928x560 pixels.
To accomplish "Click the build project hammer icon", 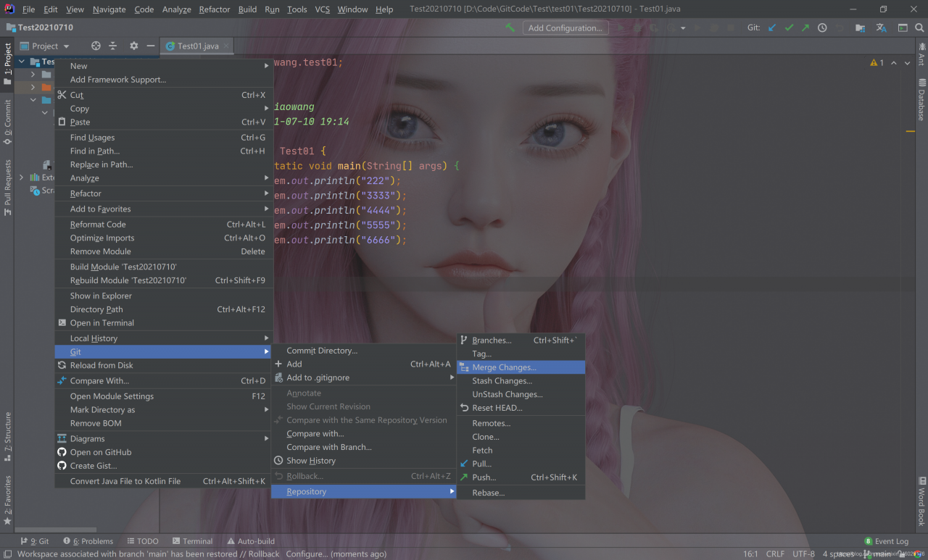I will pyautogui.click(x=510, y=28).
